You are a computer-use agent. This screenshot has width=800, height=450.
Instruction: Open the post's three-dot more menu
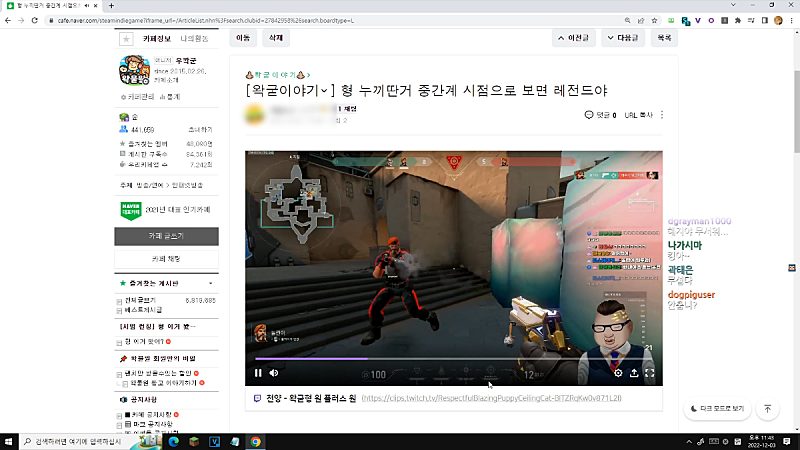click(x=662, y=115)
